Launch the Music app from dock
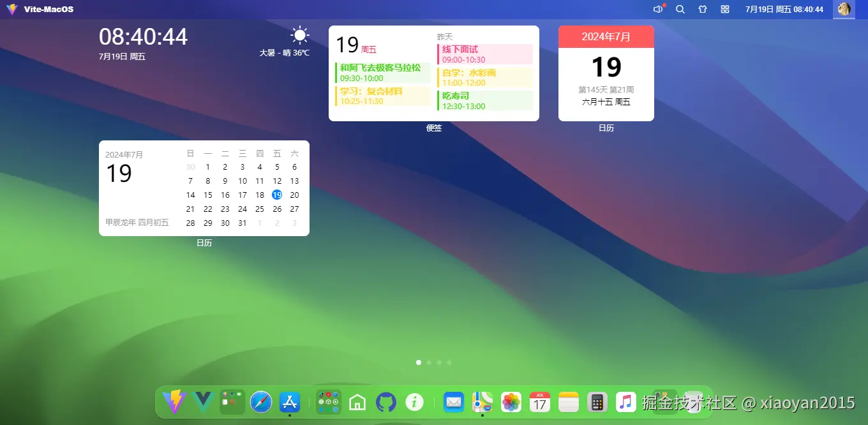Screen dimensions: 868x425 (x=626, y=402)
